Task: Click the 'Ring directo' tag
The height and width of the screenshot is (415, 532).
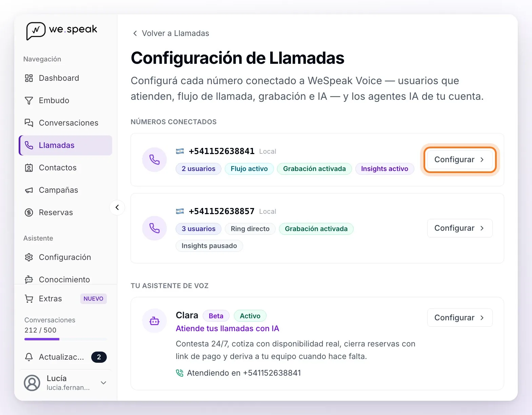Action: pyautogui.click(x=250, y=229)
